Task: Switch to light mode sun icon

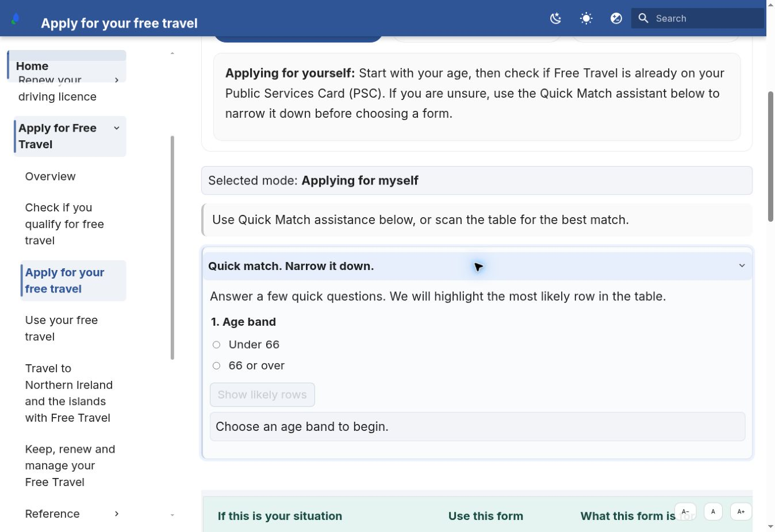Action: click(586, 18)
